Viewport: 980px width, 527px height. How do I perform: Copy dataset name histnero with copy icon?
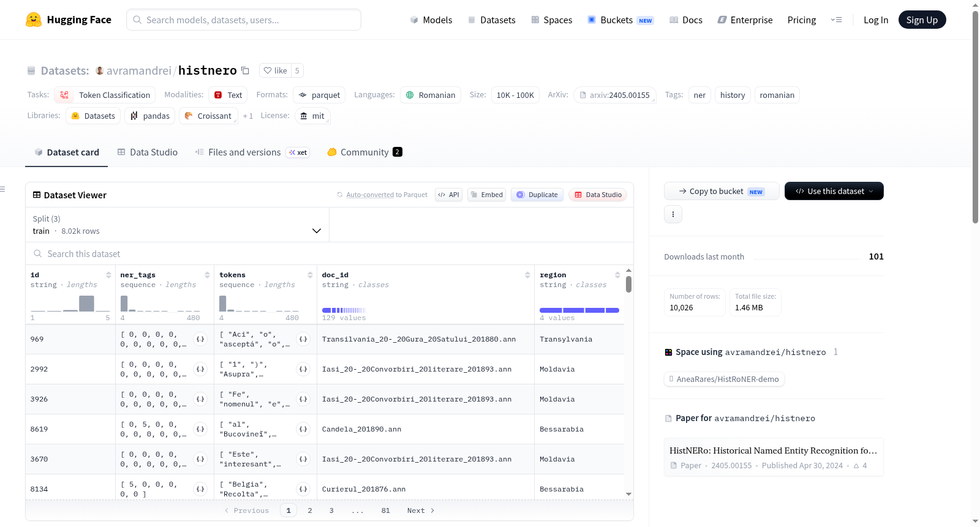tap(245, 70)
